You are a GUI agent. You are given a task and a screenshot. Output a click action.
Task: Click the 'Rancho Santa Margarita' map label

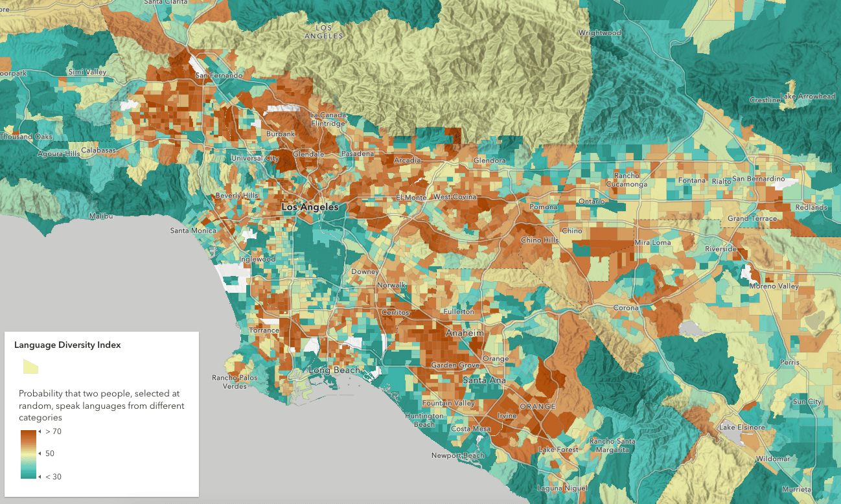click(x=614, y=446)
